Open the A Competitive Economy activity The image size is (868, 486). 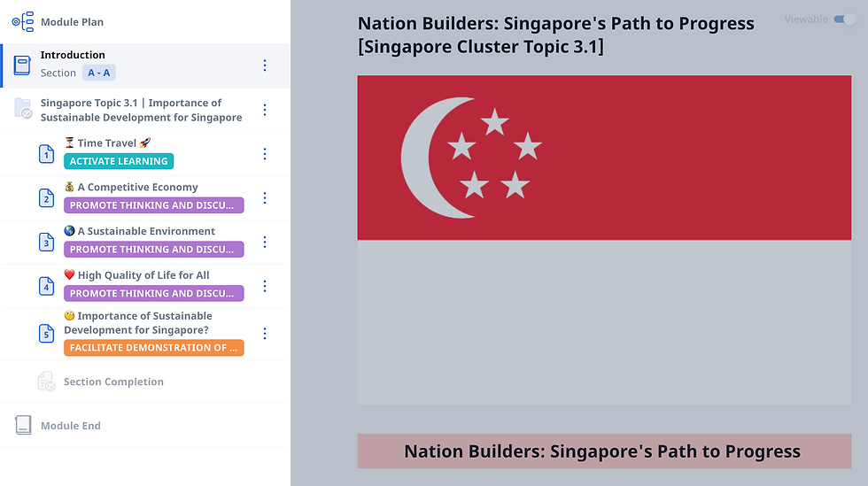click(145, 197)
